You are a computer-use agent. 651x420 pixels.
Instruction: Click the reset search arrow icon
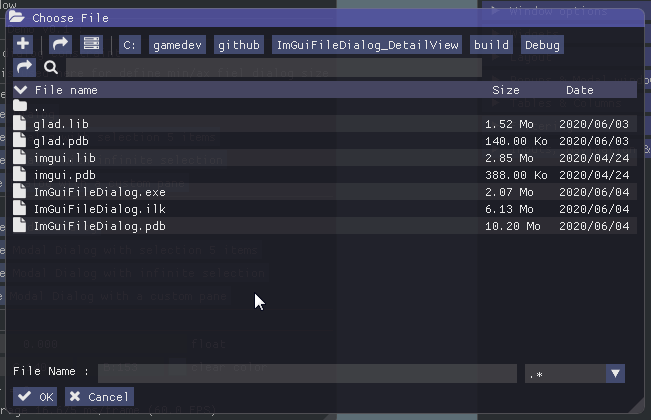[x=24, y=67]
